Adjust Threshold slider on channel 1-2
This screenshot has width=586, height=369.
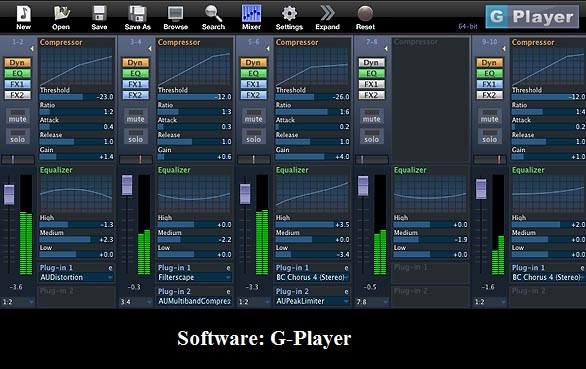coord(77,97)
